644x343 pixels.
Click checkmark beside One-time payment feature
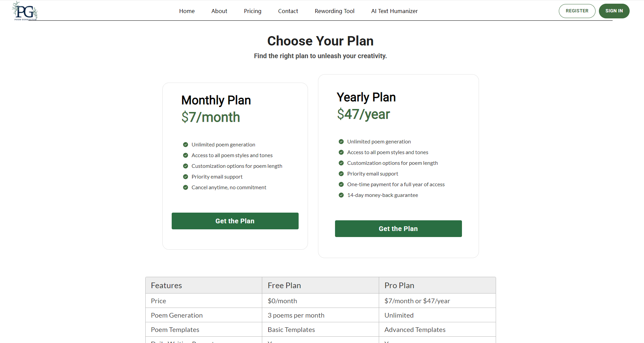coord(341,185)
